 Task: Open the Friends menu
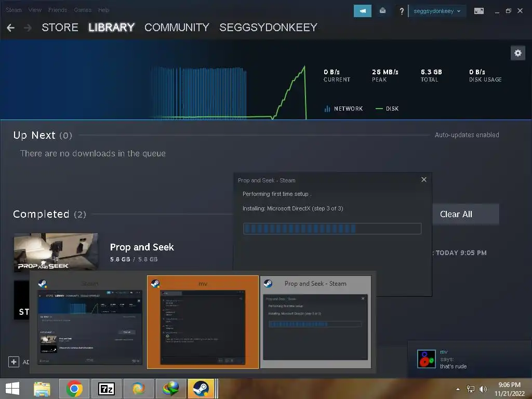click(58, 10)
